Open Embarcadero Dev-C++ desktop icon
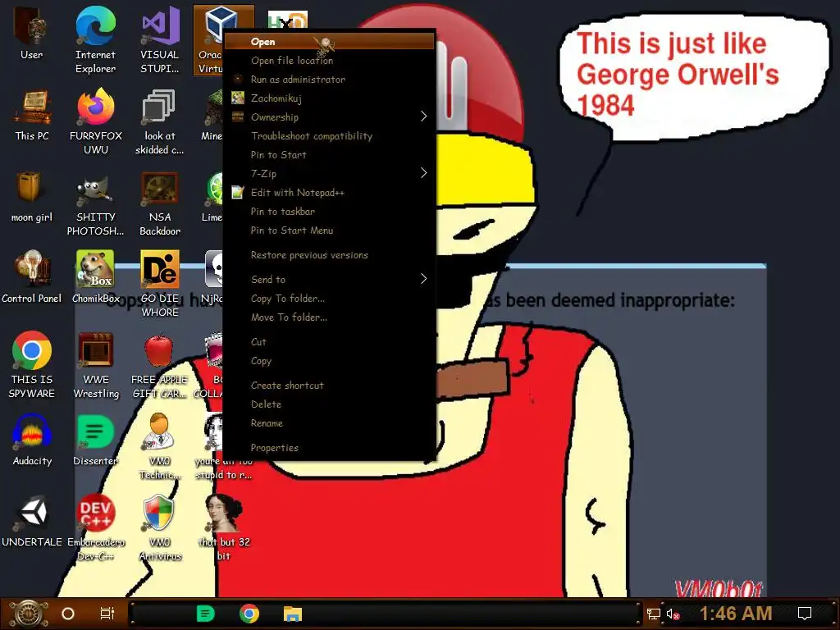 (x=95, y=527)
